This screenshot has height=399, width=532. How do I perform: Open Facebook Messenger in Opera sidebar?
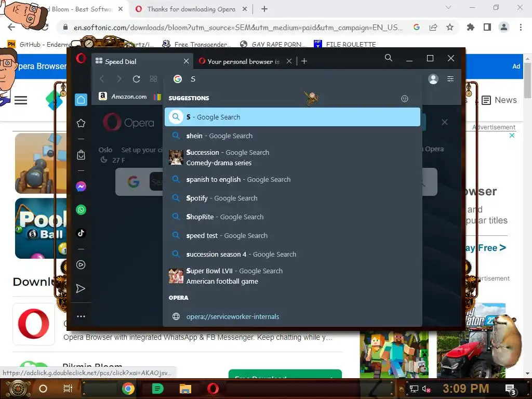coord(81,187)
